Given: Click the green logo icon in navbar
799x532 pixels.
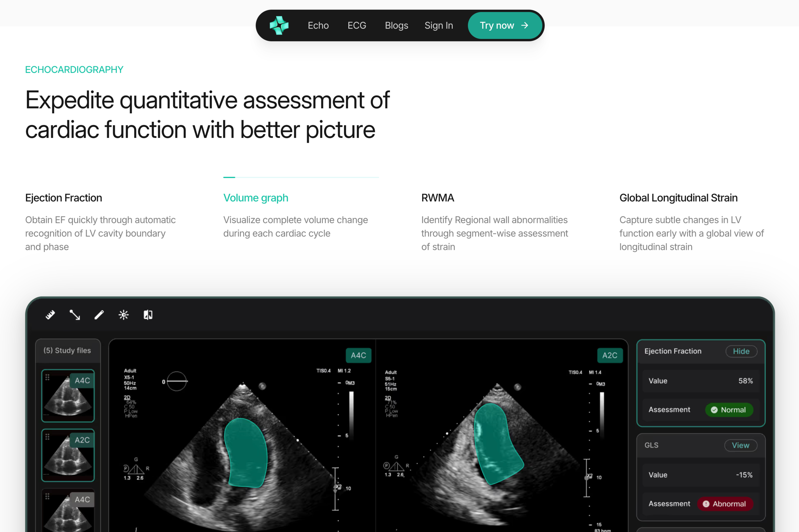Looking at the screenshot, I should [x=279, y=25].
